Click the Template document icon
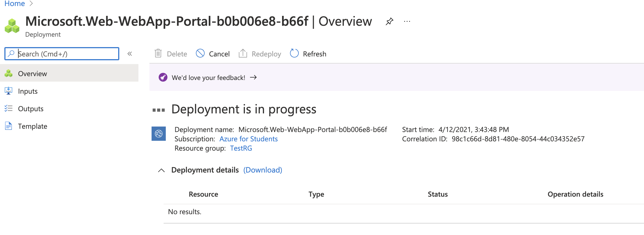This screenshot has height=235, width=644. [x=8, y=126]
